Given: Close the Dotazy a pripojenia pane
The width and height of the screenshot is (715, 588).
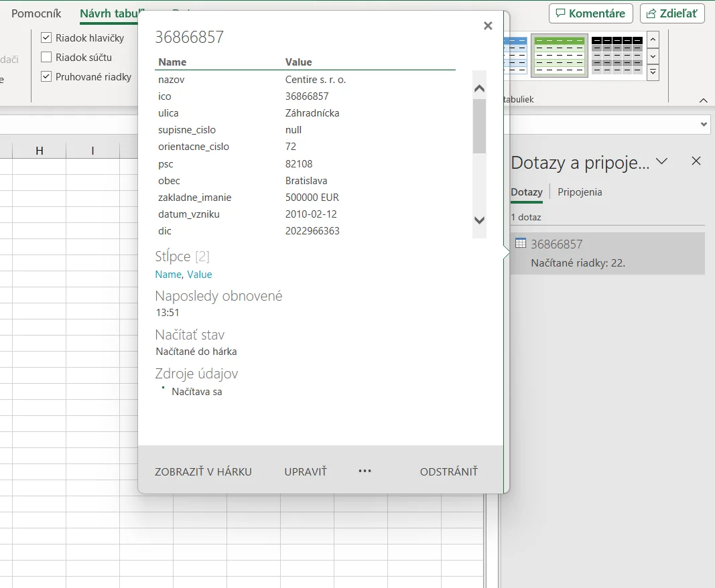Looking at the screenshot, I should tap(696, 161).
